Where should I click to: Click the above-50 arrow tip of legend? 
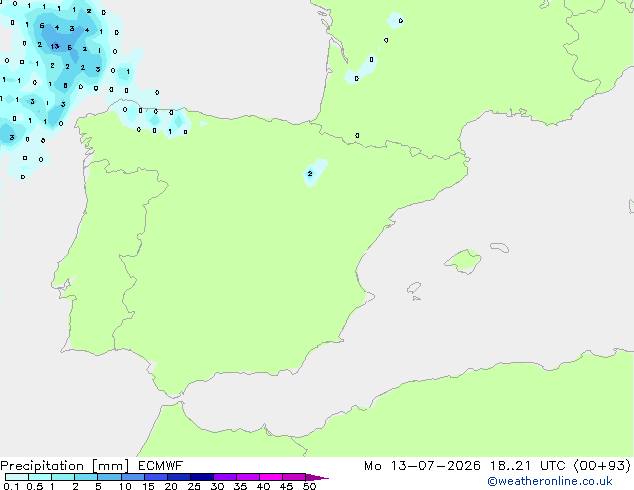pos(317,477)
